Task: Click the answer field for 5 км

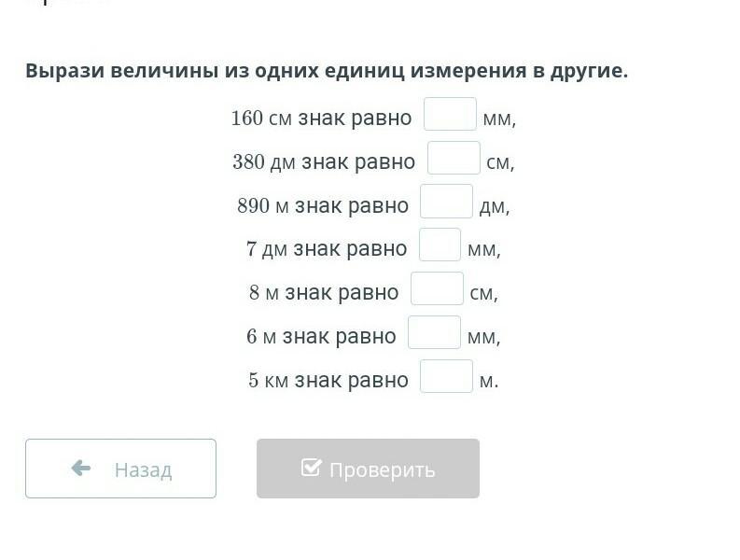Action: point(446,376)
